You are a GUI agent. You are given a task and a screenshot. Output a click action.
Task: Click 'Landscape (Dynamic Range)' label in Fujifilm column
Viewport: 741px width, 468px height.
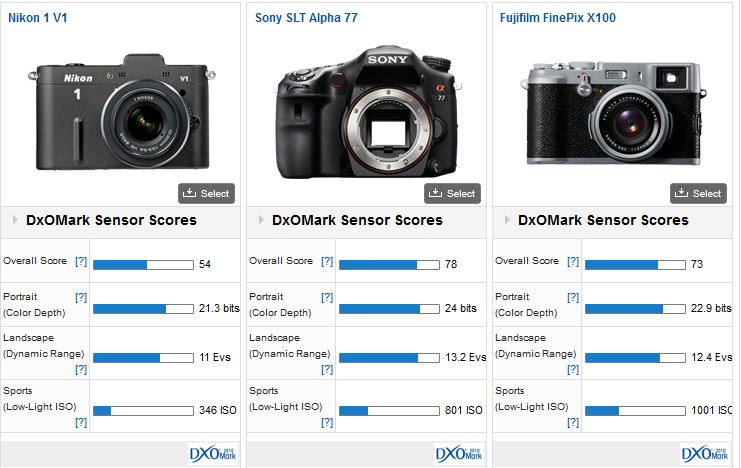click(x=536, y=346)
